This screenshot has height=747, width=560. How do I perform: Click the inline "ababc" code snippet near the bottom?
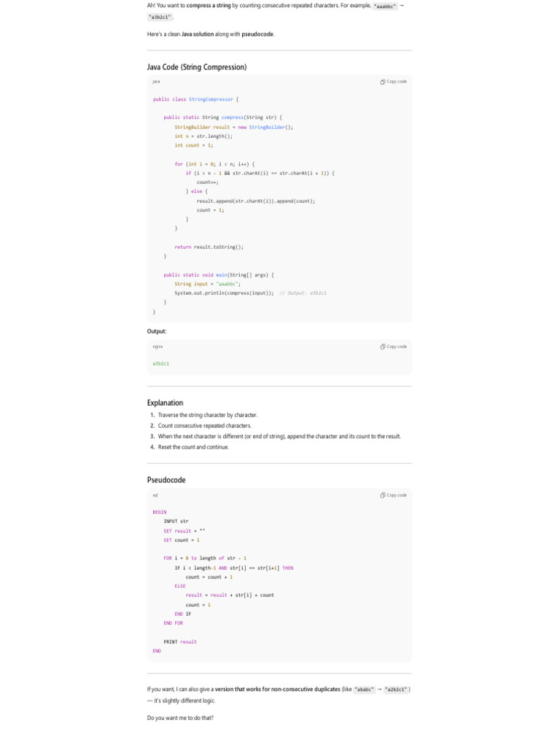(x=364, y=689)
